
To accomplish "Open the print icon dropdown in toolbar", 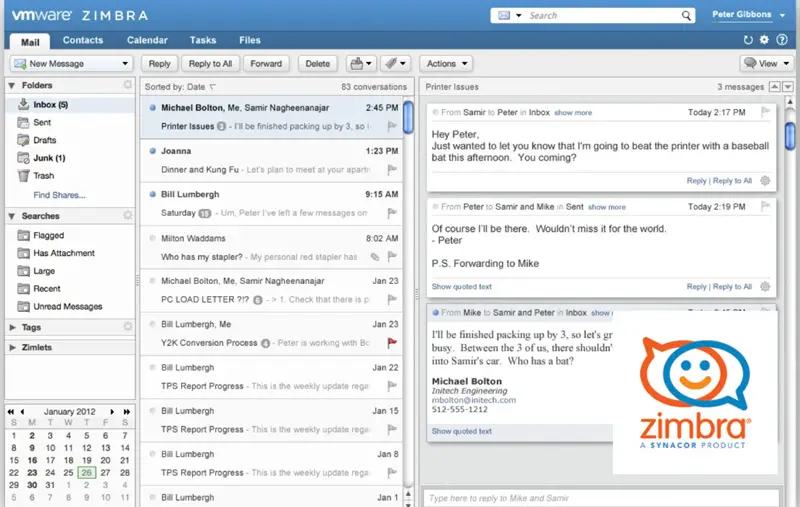I will [x=361, y=64].
